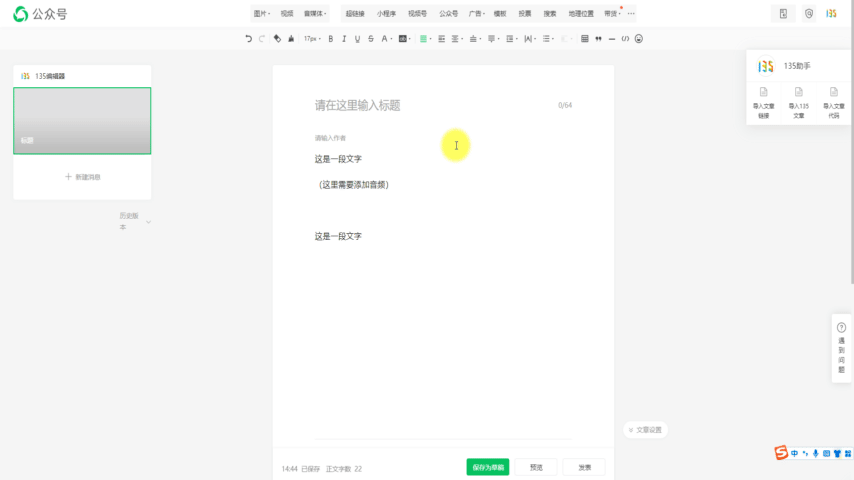Click the mobile preview icon in the top right
This screenshot has height=480, width=854.
click(x=783, y=14)
